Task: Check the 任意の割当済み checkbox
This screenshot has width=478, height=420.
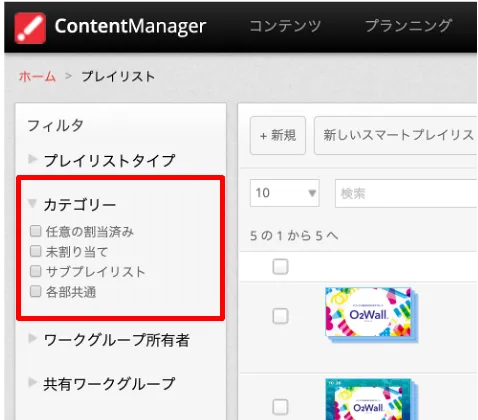Action: click(x=35, y=231)
